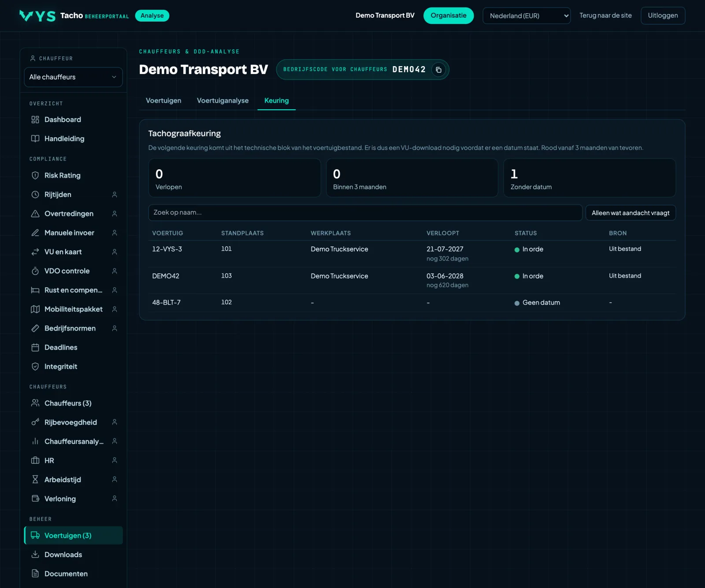Click the VU en kaart arrows icon
This screenshot has width=705, height=588.
[35, 252]
